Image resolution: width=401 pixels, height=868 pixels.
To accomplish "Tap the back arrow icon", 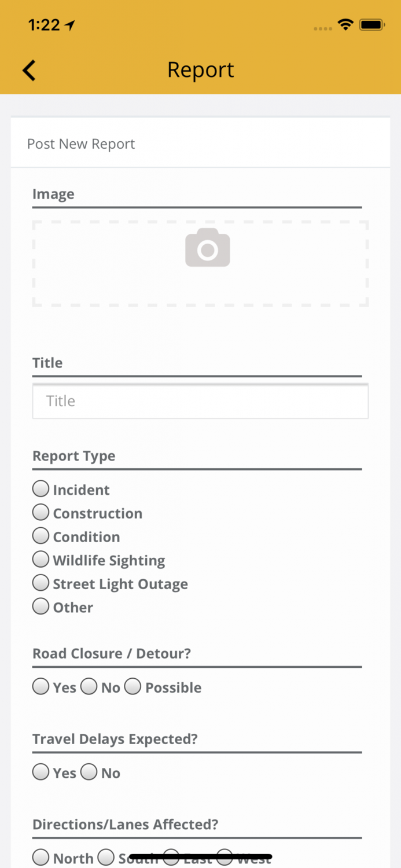I will (29, 71).
